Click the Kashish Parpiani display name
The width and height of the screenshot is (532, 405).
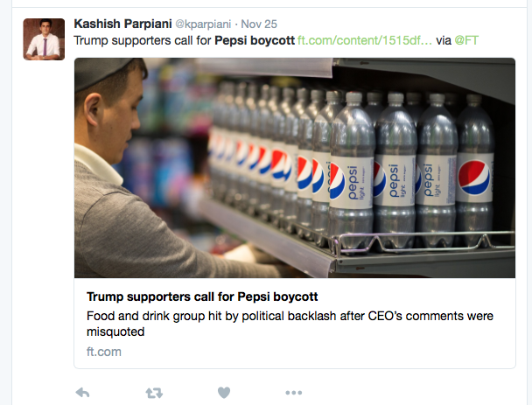coord(122,24)
